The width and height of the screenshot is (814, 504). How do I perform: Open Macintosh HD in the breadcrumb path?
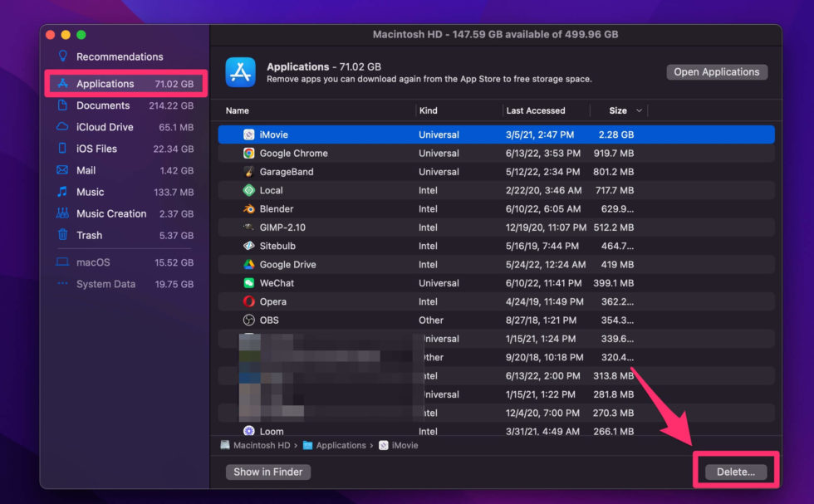262,445
